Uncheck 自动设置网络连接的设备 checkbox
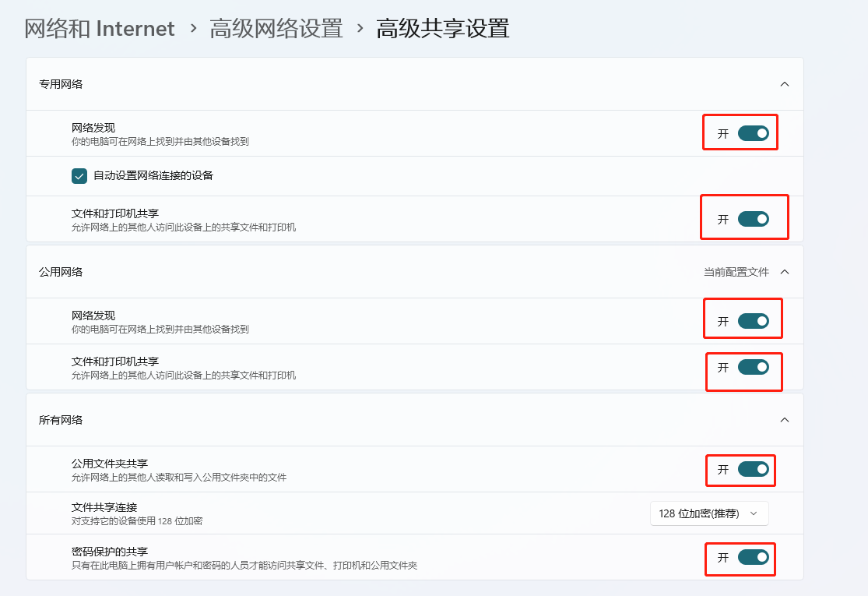The image size is (868, 596). click(x=79, y=176)
